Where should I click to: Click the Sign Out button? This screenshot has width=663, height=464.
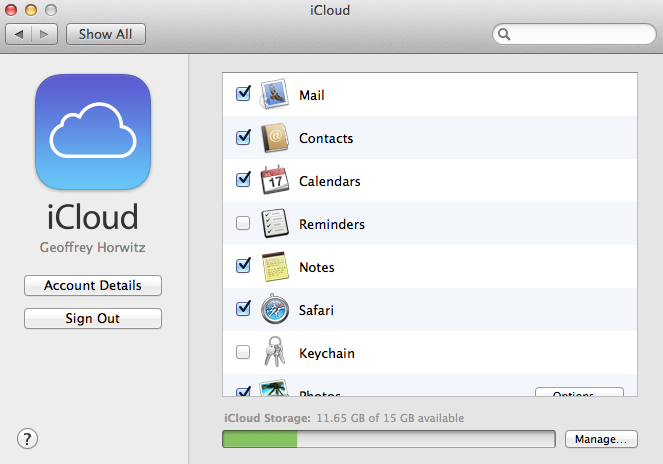point(93,318)
